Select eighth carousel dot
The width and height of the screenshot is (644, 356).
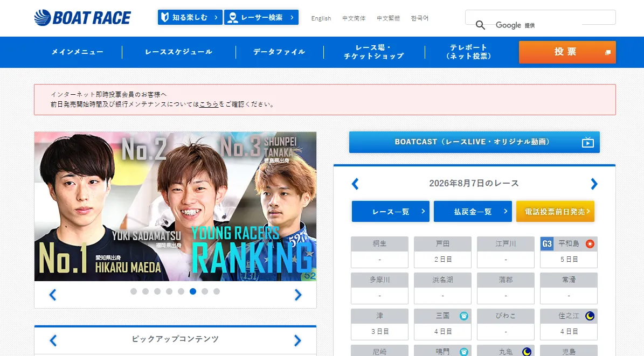click(x=217, y=291)
